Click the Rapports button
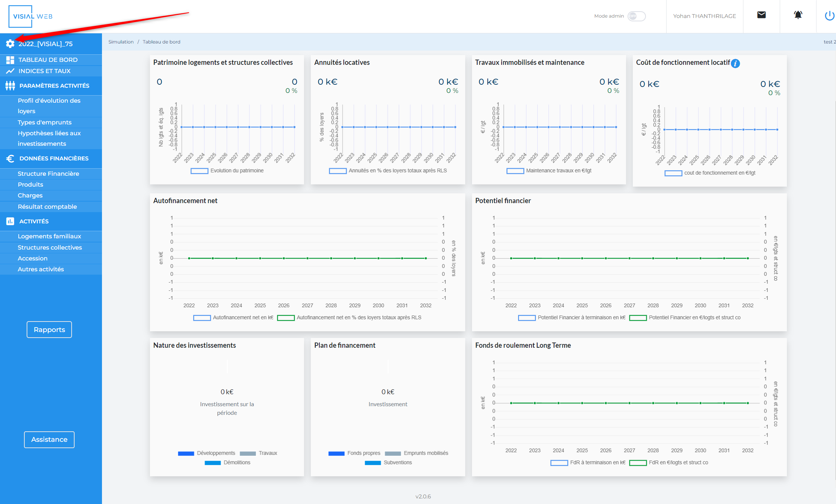 tap(49, 330)
